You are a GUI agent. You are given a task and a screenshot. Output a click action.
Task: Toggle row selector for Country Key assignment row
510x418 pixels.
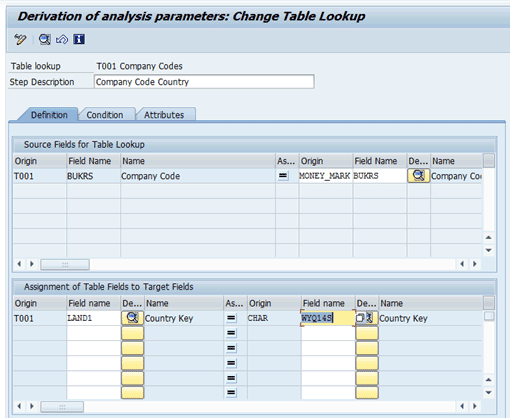[489, 316]
